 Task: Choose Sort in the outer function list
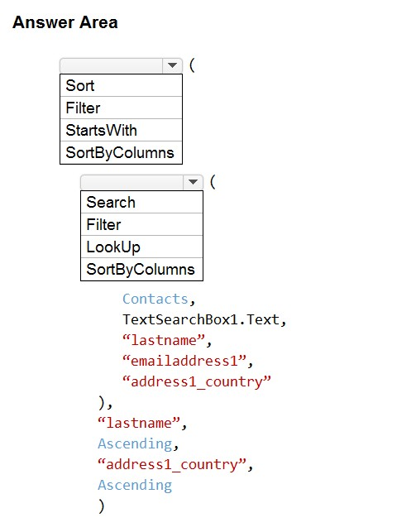pos(121,85)
